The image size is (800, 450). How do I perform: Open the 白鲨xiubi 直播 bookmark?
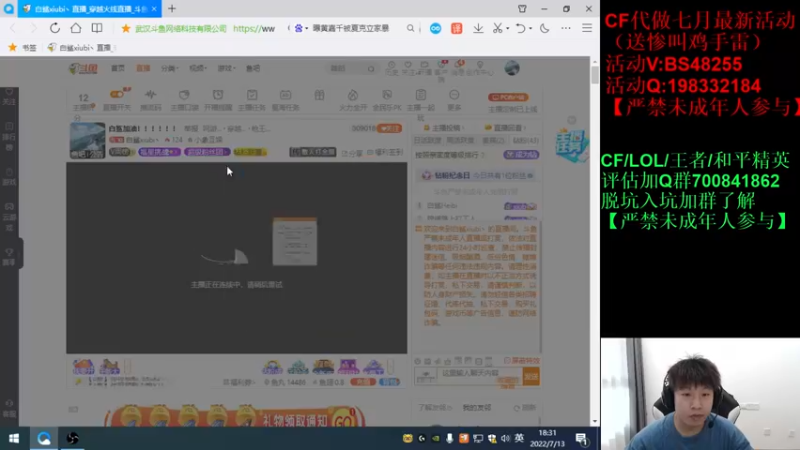[82, 47]
